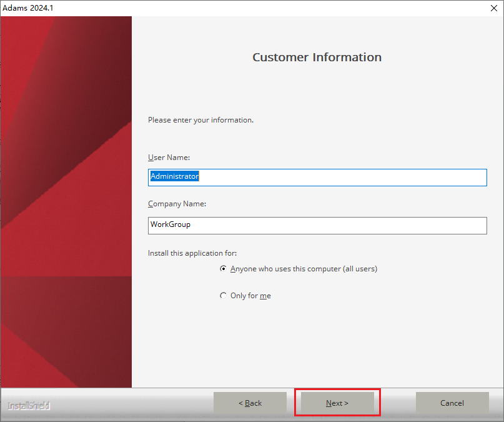Cancel the Adams installation
The width and height of the screenshot is (504, 422).
click(452, 403)
